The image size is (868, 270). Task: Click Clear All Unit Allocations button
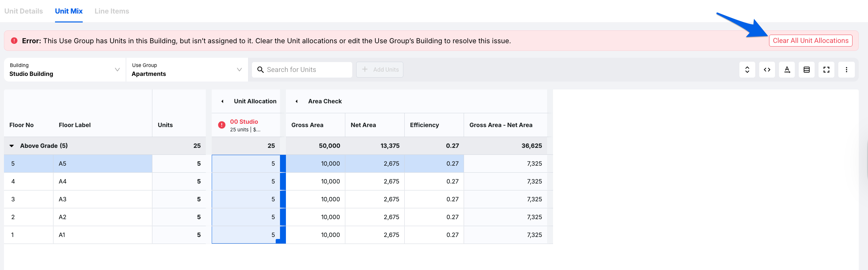810,41
